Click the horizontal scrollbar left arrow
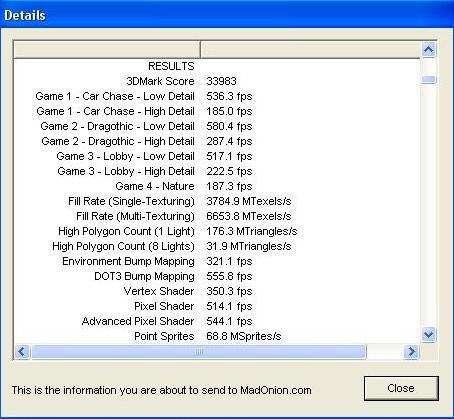454x419 pixels. point(22,351)
